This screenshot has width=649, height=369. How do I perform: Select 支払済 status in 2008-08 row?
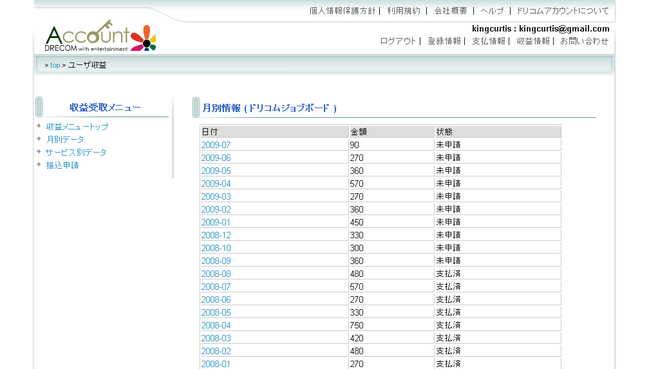(x=448, y=273)
